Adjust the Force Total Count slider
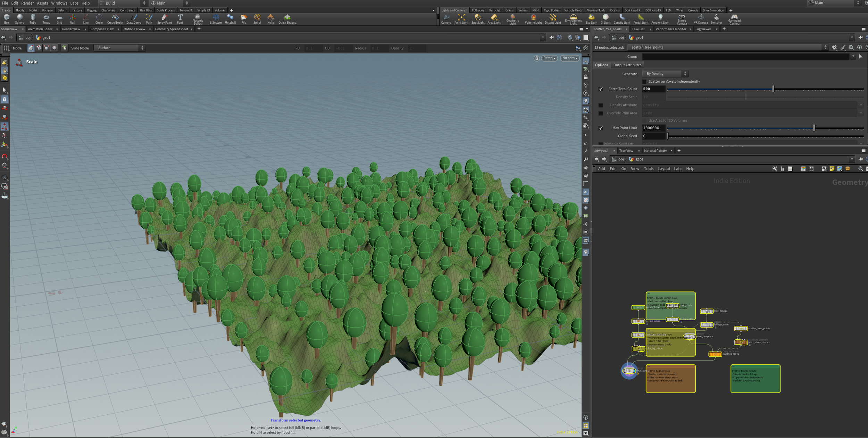Screen dimensions: 868x438 765,89
